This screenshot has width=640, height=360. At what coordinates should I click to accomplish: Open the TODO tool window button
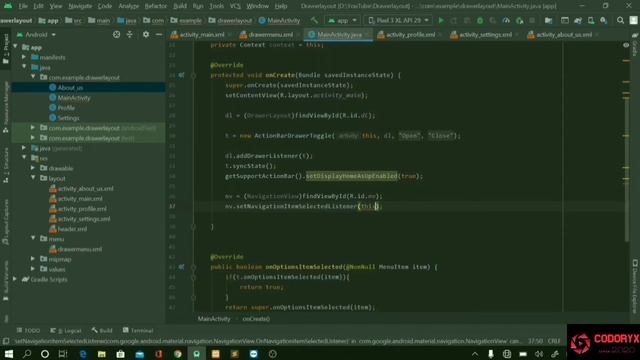(29, 330)
